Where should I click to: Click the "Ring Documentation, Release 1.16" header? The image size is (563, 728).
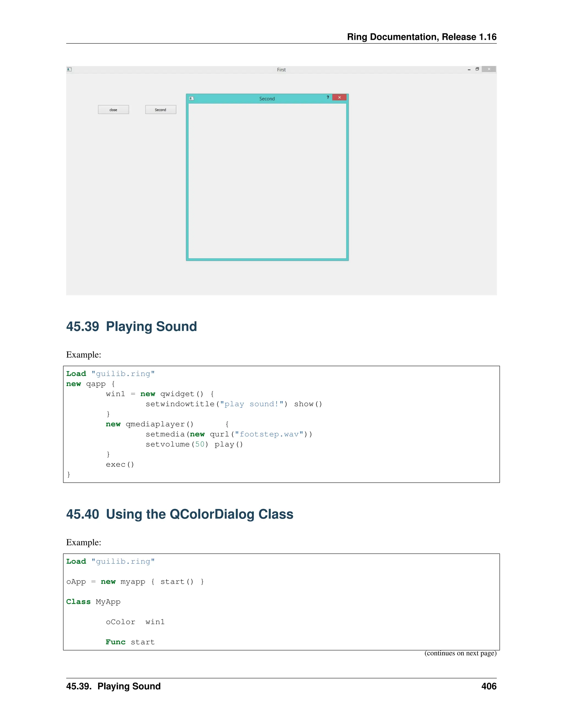(x=422, y=37)
